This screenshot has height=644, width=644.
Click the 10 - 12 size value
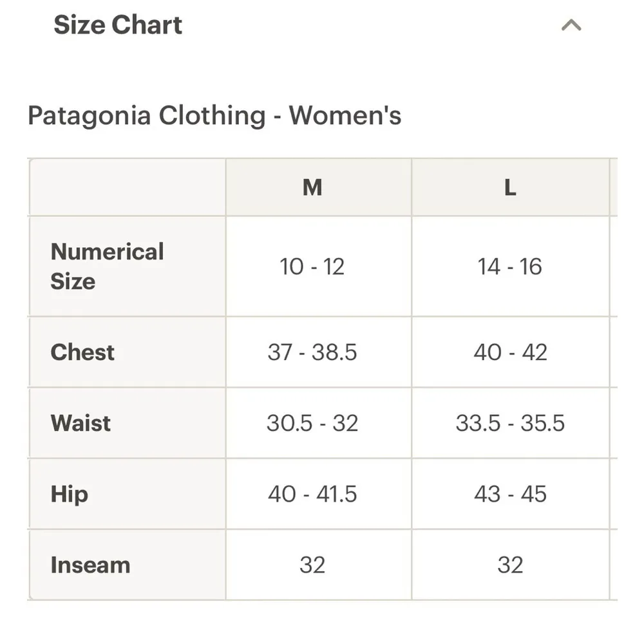(x=313, y=266)
